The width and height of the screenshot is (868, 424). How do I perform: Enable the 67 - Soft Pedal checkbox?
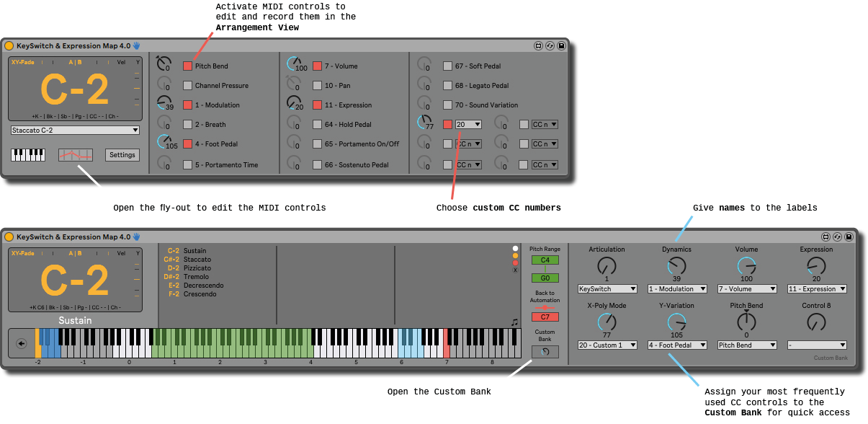[447, 66]
